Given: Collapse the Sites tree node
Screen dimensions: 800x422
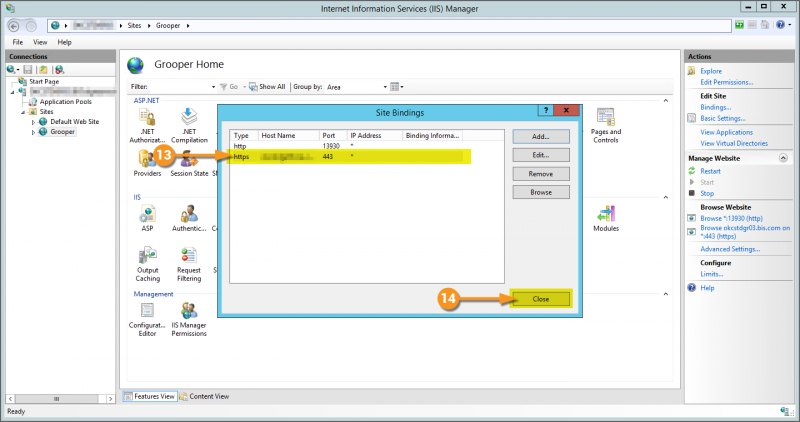Looking at the screenshot, I should (23, 112).
